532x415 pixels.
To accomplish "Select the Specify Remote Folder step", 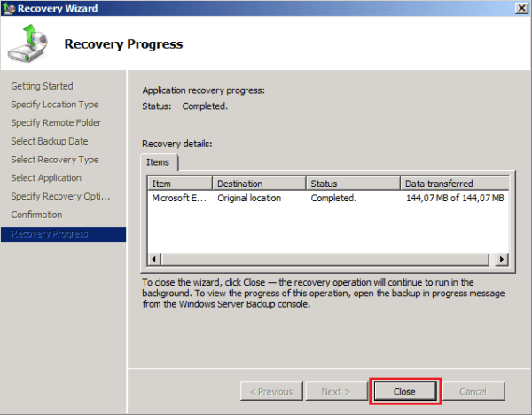I will pyautogui.click(x=56, y=123).
